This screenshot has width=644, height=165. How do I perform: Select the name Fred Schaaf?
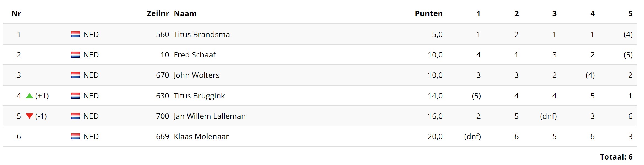(194, 55)
